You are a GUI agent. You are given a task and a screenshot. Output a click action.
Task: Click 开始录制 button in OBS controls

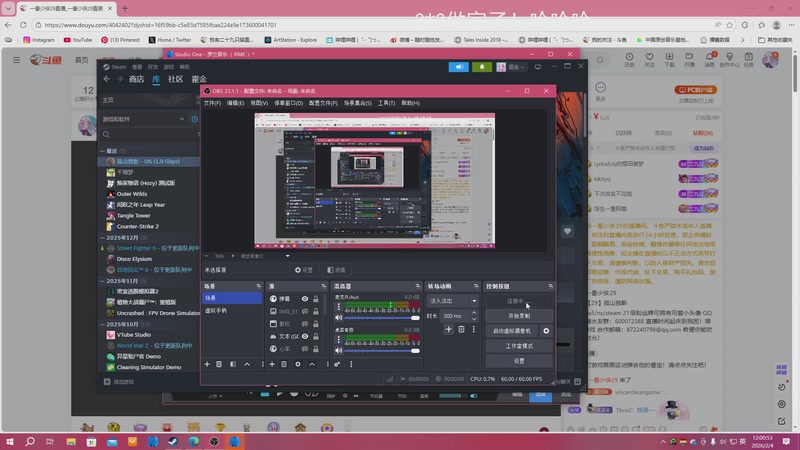point(519,316)
